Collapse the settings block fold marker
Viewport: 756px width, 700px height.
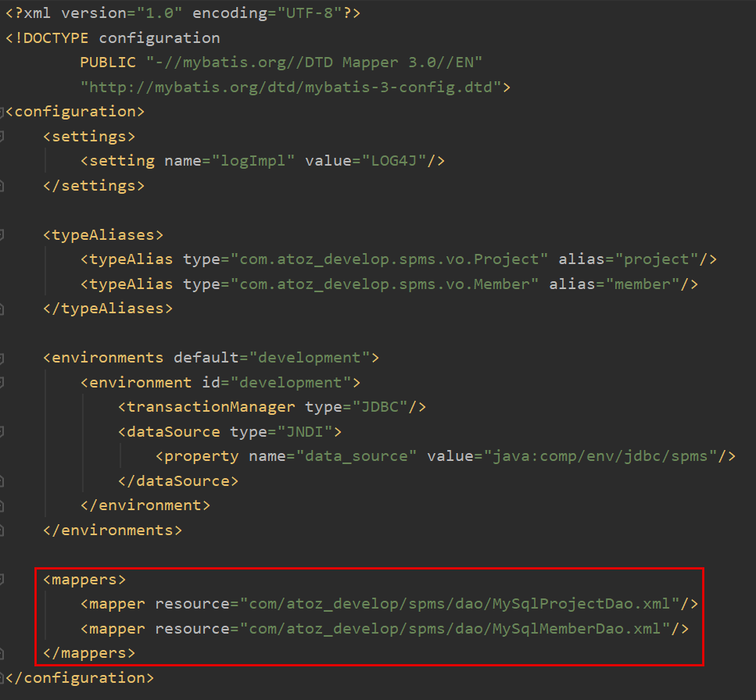(2, 137)
